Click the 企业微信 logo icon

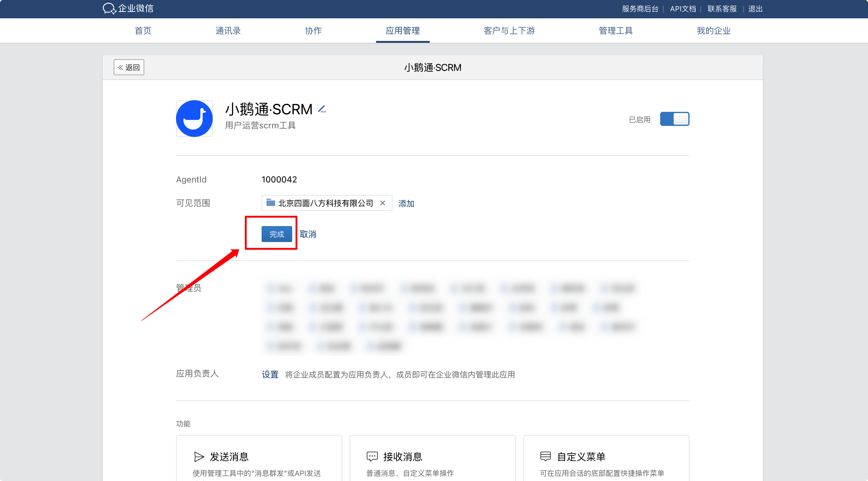click(x=109, y=9)
